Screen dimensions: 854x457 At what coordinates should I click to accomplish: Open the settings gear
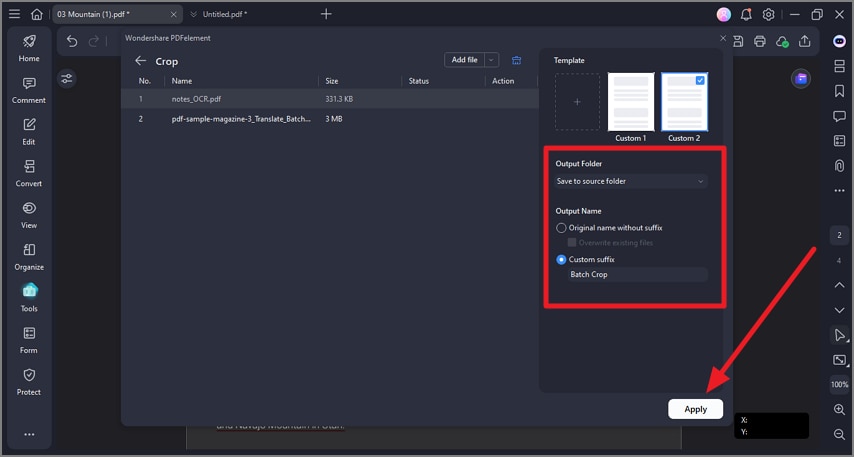(768, 15)
